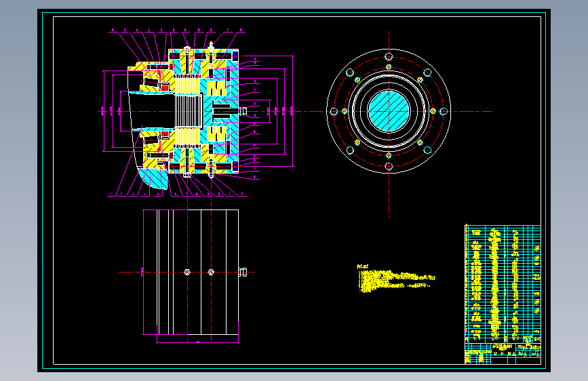Click the yellow screw hole just below the flange center

389,155
